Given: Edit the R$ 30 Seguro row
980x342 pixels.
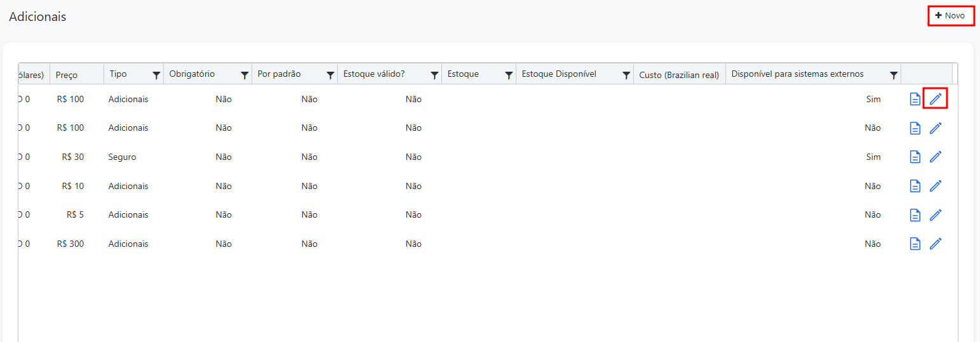Looking at the screenshot, I should pyautogui.click(x=935, y=157).
